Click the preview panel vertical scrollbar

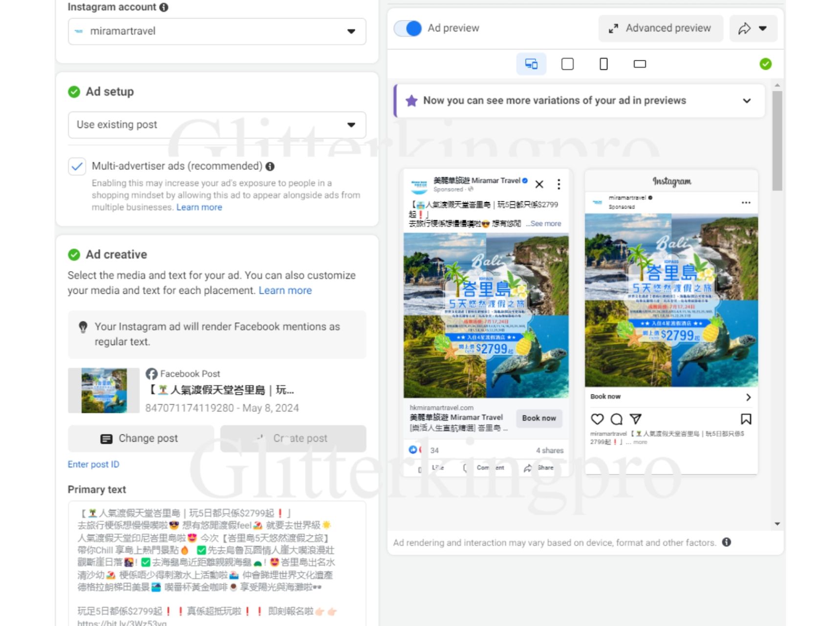(x=777, y=142)
